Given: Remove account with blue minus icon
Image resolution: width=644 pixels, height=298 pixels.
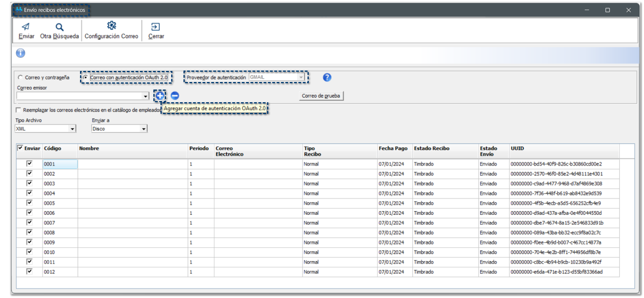Looking at the screenshot, I should click(175, 96).
